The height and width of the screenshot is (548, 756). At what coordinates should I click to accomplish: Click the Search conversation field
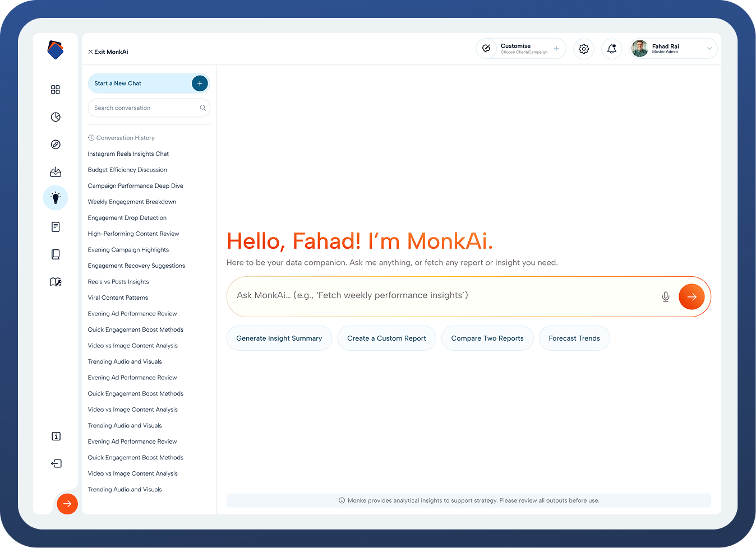click(x=149, y=108)
